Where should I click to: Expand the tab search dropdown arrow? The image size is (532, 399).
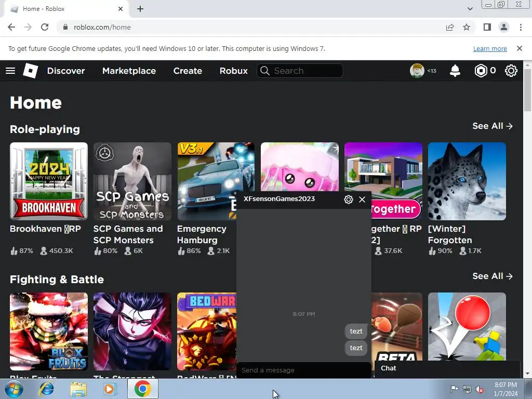[x=470, y=9]
